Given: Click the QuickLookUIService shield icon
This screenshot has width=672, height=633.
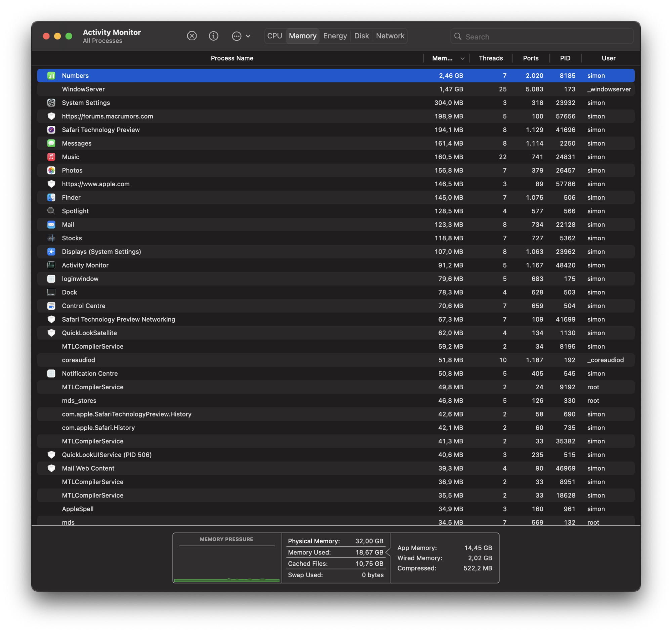Looking at the screenshot, I should tap(51, 454).
